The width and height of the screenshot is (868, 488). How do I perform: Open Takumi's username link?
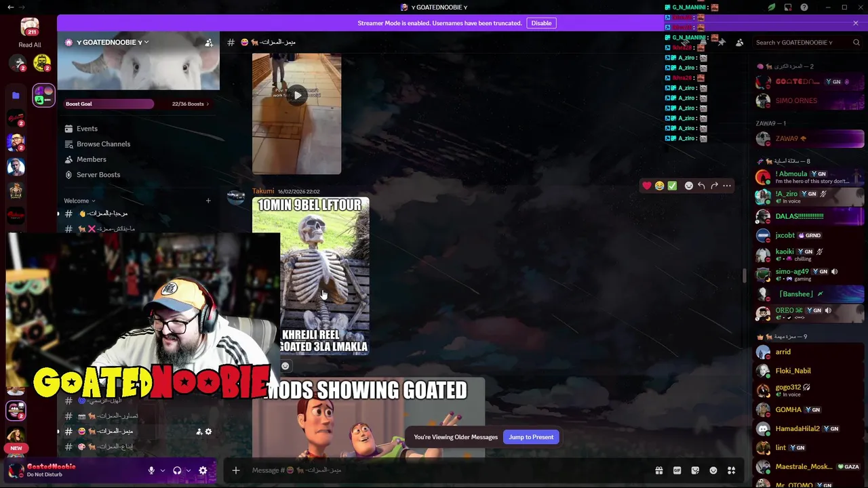click(x=263, y=191)
